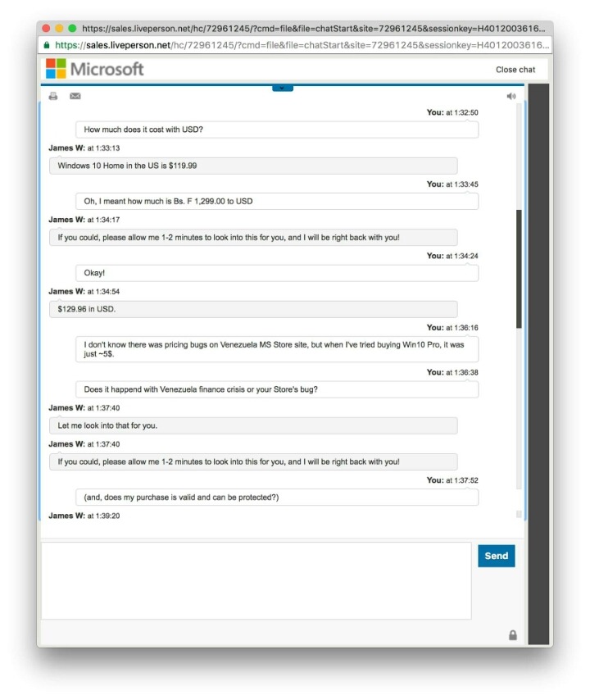Image resolution: width=590 pixels, height=700 pixels.
Task: Email the transcript using envelope icon
Action: click(x=75, y=96)
